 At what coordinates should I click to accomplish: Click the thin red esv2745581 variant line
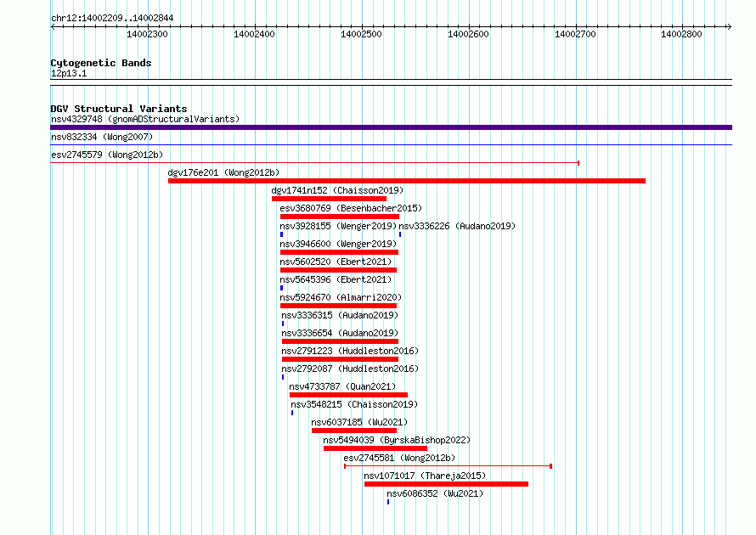448,466
